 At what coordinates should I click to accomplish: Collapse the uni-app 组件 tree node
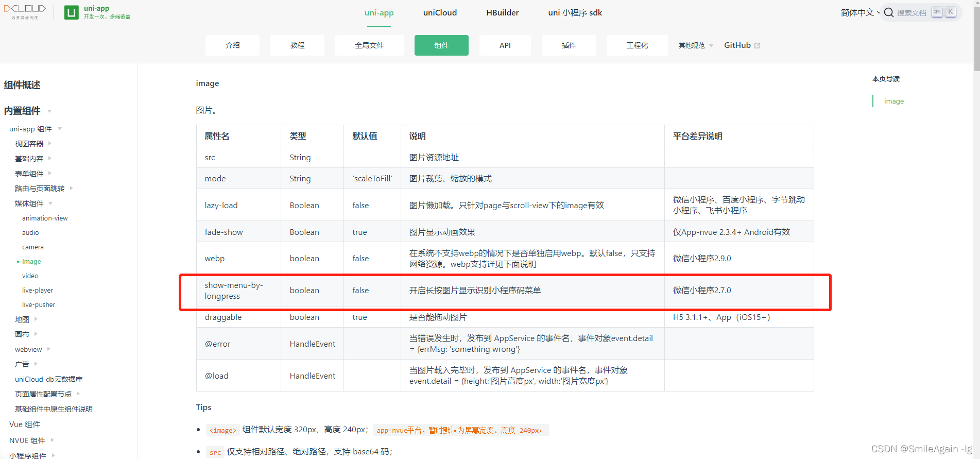60,129
